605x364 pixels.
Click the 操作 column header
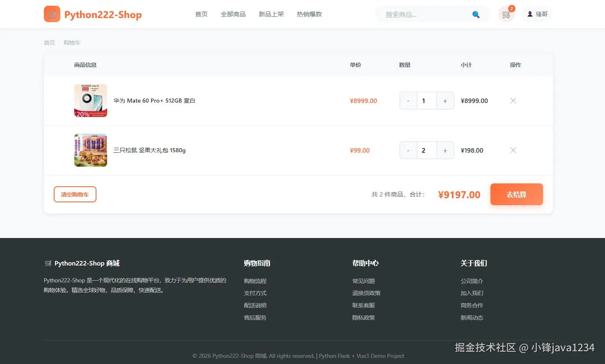[x=516, y=65]
